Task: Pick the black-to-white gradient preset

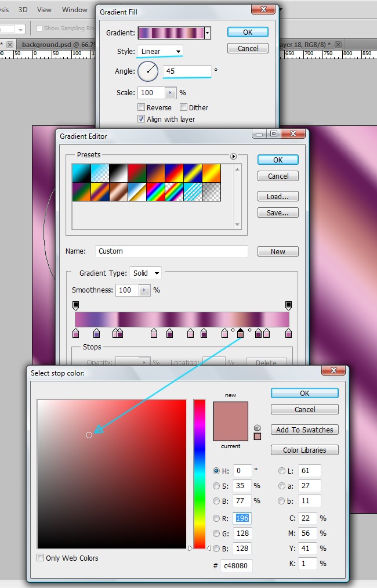Action: click(x=118, y=173)
